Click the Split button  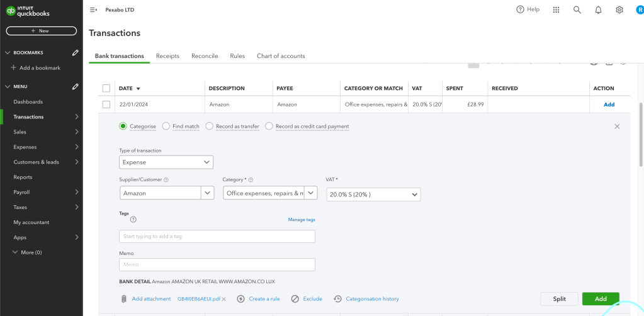[x=560, y=299]
